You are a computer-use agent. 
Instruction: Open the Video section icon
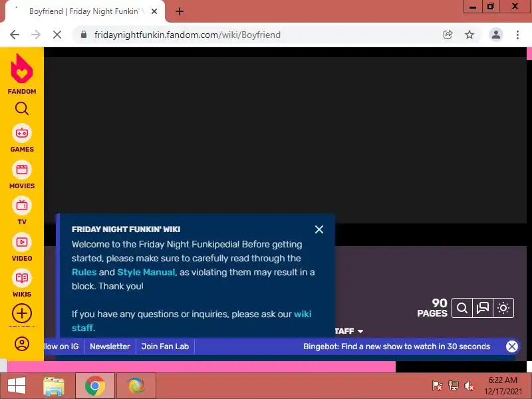(22, 242)
